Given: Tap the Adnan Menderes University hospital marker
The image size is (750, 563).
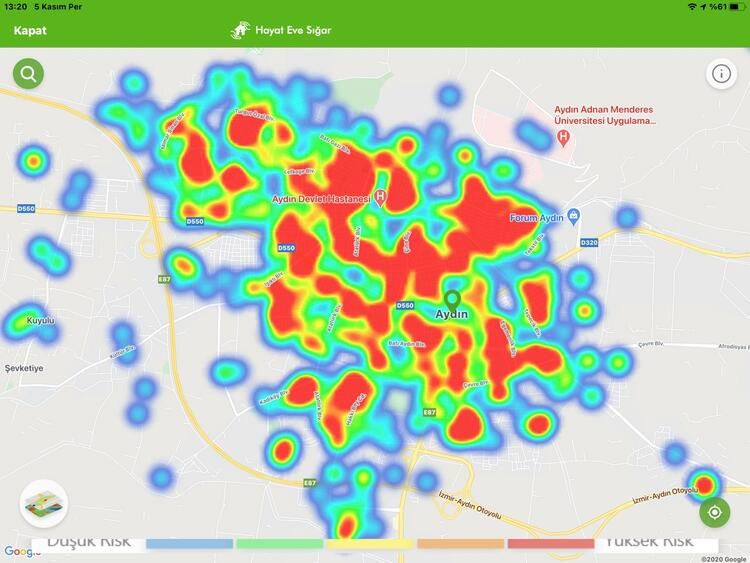Looking at the screenshot, I should coord(563,136).
